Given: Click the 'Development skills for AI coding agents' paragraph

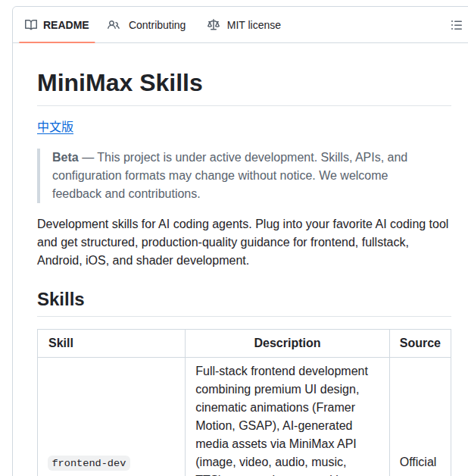Looking at the screenshot, I should coord(242,243).
